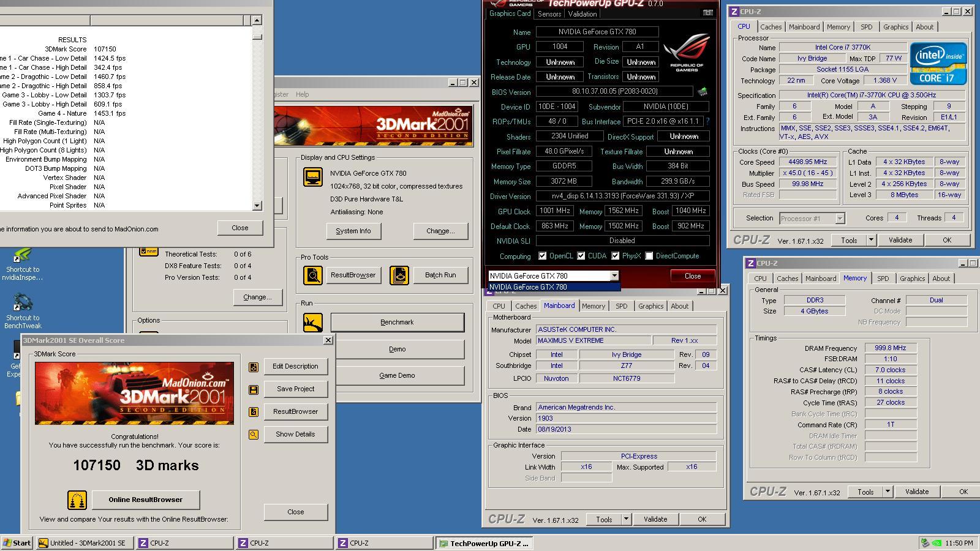Image resolution: width=980 pixels, height=551 pixels.
Task: Click the ResultBrowser icon in score dialog
Action: pyautogui.click(x=254, y=412)
